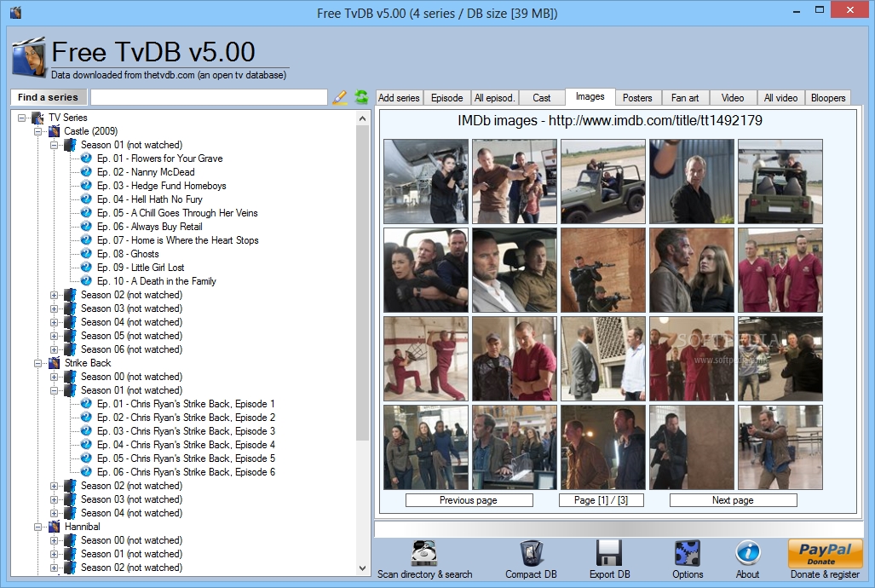Click Hannibal Season 02 folder icon
The height and width of the screenshot is (588, 875).
click(x=71, y=568)
